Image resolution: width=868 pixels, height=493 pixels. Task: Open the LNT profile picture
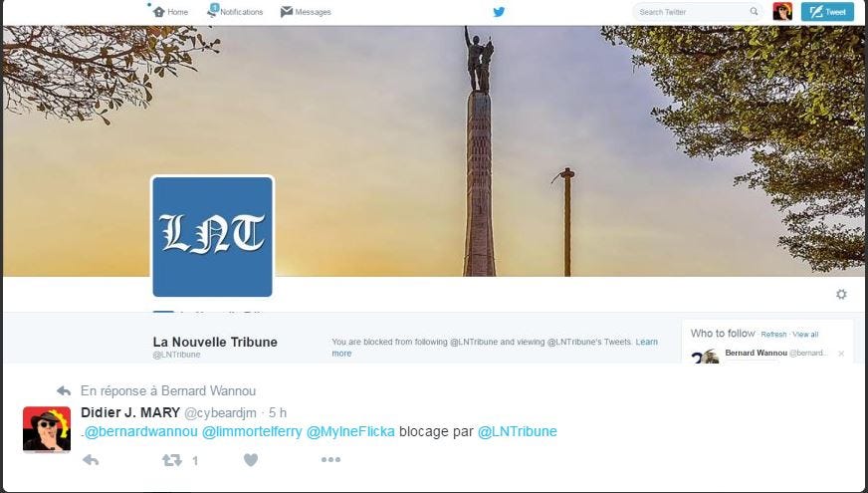pos(213,236)
